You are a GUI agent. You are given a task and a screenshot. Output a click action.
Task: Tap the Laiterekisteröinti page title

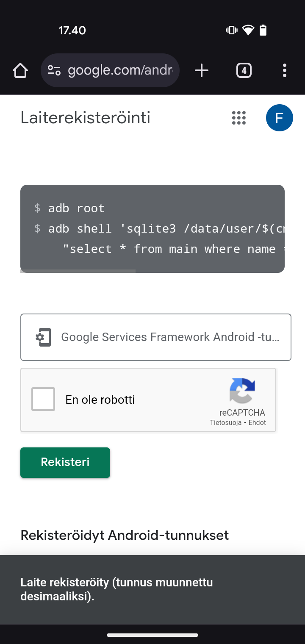(86, 118)
